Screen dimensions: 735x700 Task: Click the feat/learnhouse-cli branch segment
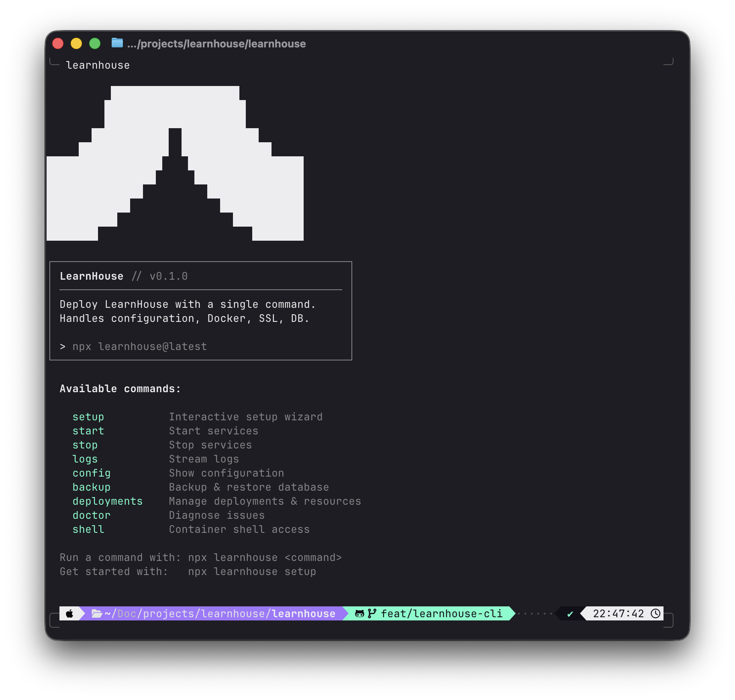coord(441,614)
